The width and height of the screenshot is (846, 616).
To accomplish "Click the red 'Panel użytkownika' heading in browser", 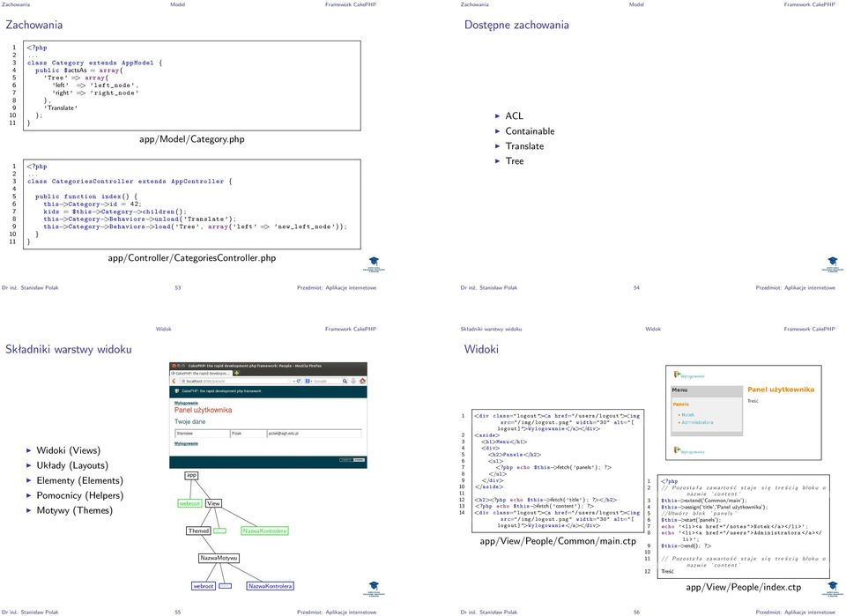I will (204, 410).
